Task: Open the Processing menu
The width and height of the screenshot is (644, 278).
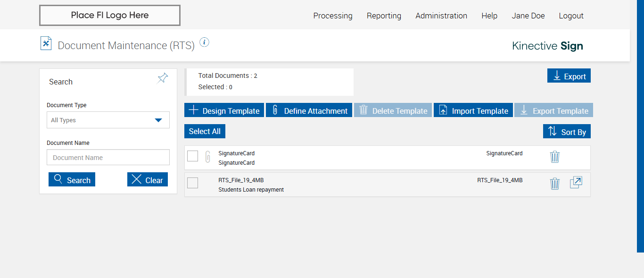Action: click(333, 16)
